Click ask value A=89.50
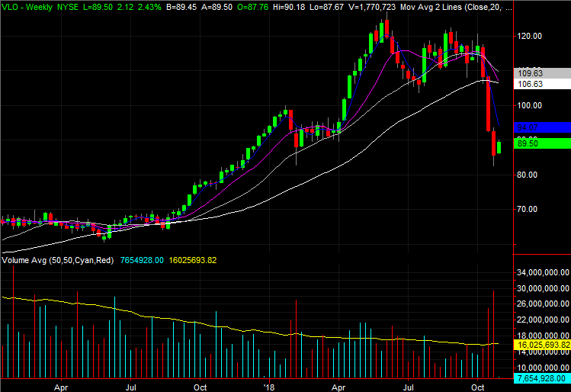571x392 pixels. click(x=217, y=7)
